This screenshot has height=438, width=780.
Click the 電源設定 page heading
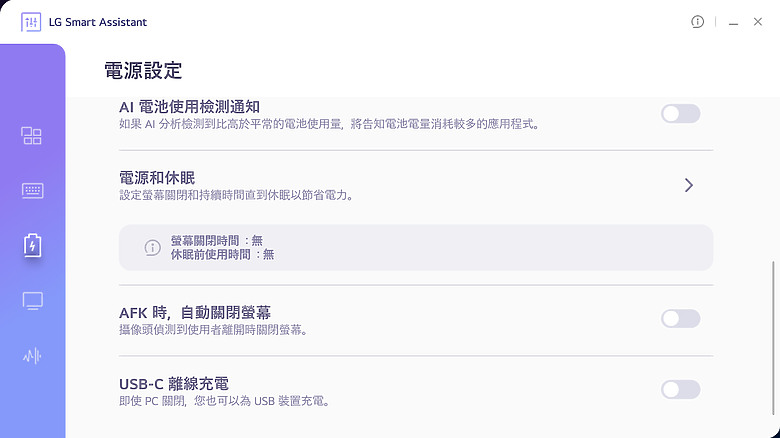(143, 71)
